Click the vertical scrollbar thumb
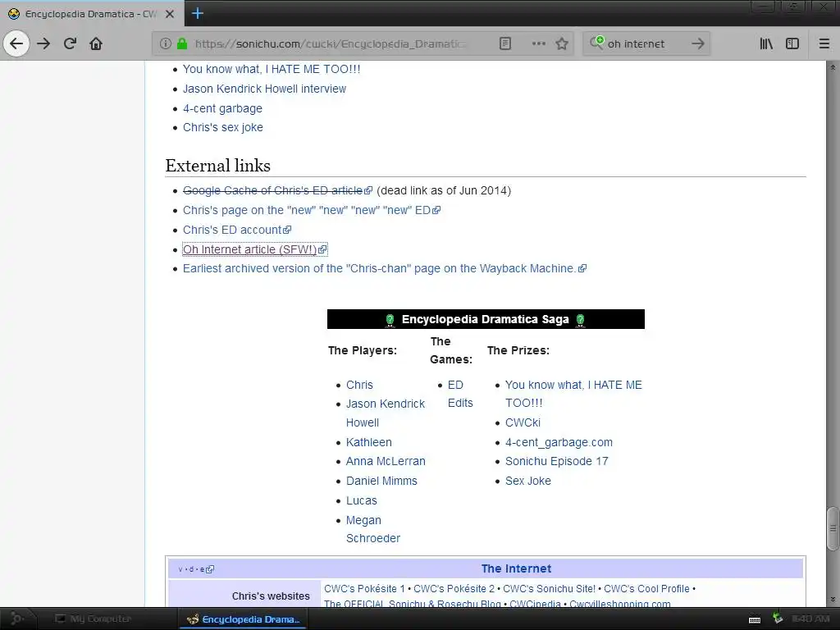 [x=833, y=528]
